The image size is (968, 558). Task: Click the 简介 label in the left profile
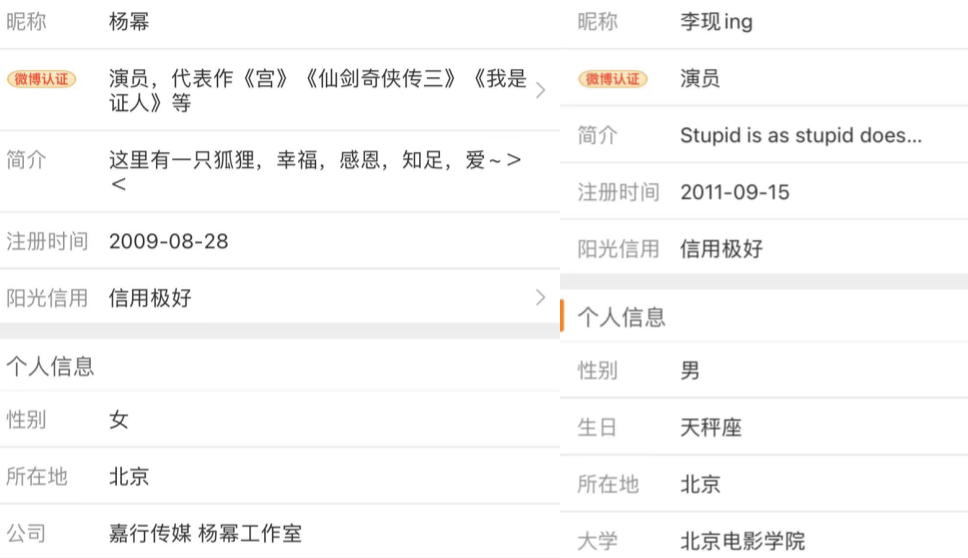tap(27, 160)
